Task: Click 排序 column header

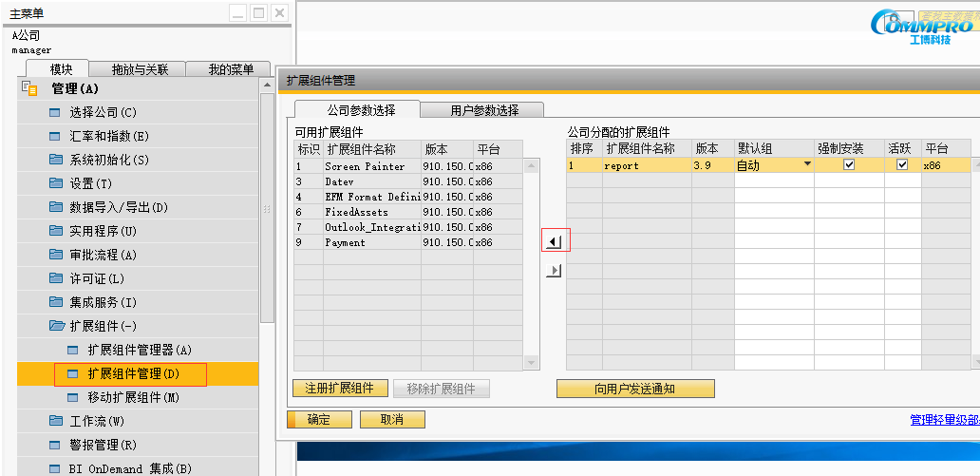Action: click(584, 149)
